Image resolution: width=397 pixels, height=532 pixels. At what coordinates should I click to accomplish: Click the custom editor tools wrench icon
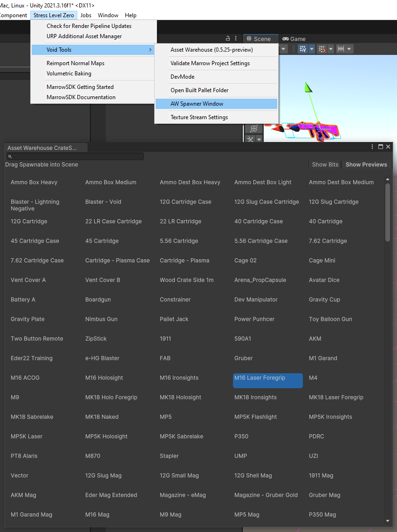pos(251,139)
